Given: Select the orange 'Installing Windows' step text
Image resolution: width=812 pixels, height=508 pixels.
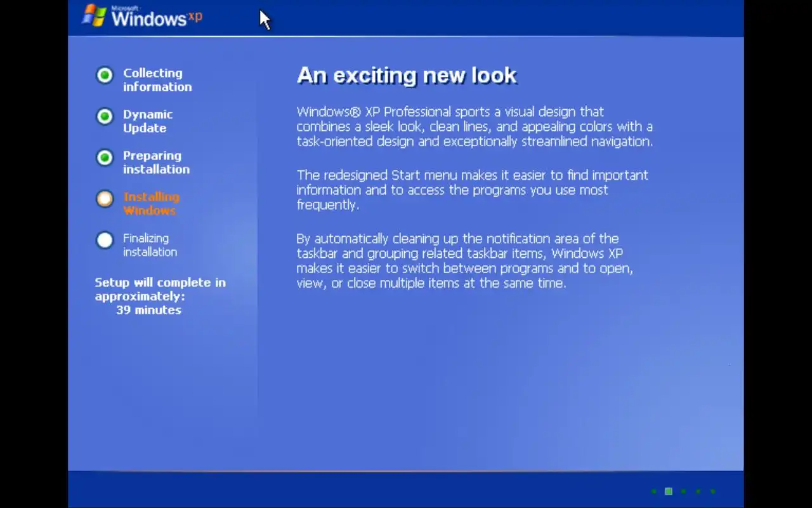Looking at the screenshot, I should (151, 204).
